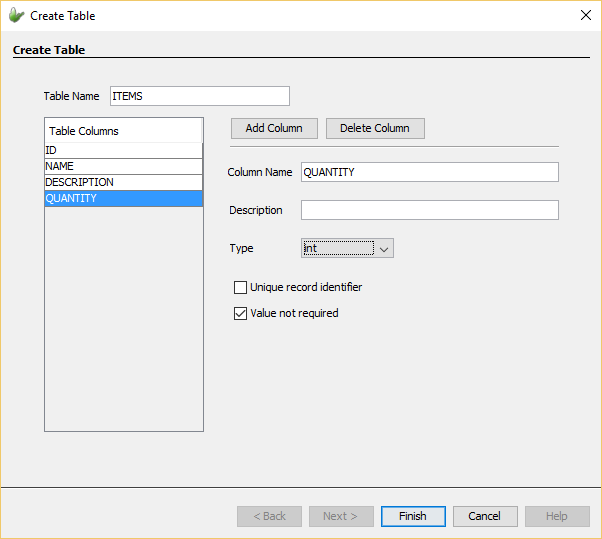
Task: Click the Back navigation button
Action: 269,516
